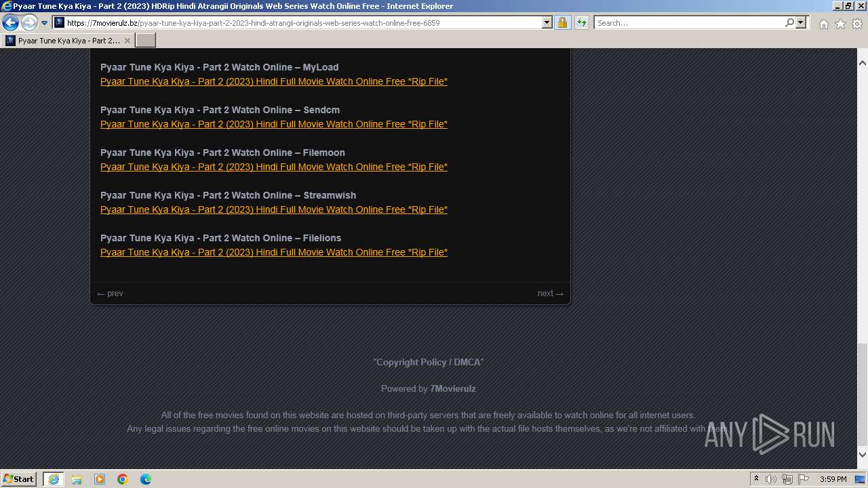Open Windows Media Player from the taskbar
Screen dimensions: 868x488
(x=100, y=479)
